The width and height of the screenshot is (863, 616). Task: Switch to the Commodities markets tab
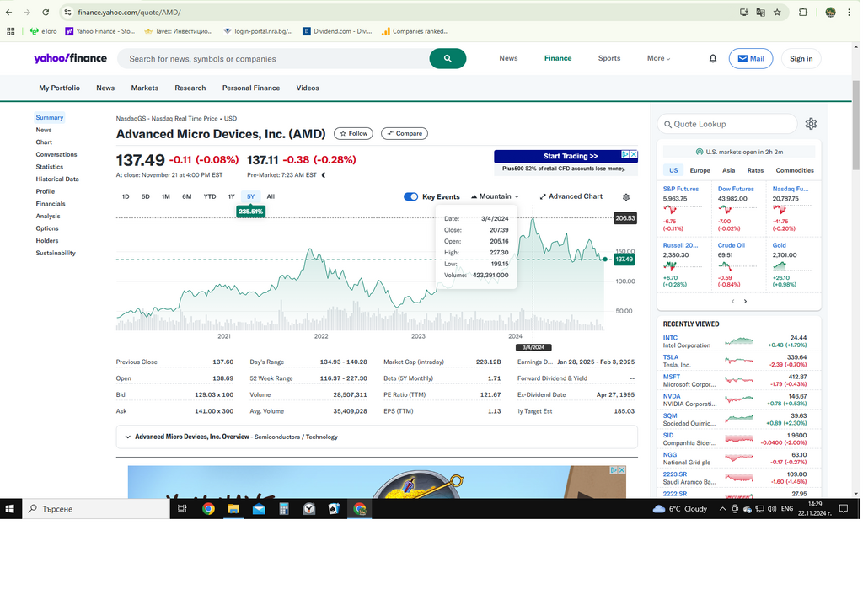coord(794,171)
